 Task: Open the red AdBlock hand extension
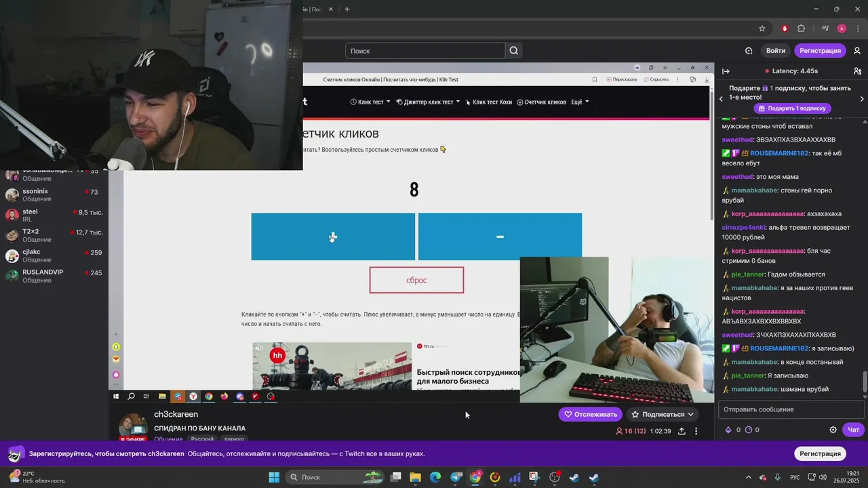(x=785, y=28)
